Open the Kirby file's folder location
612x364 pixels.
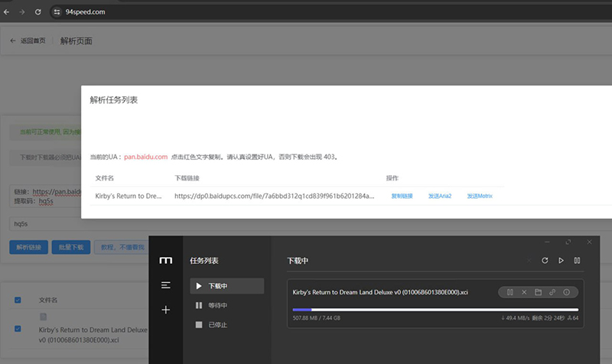click(x=538, y=292)
